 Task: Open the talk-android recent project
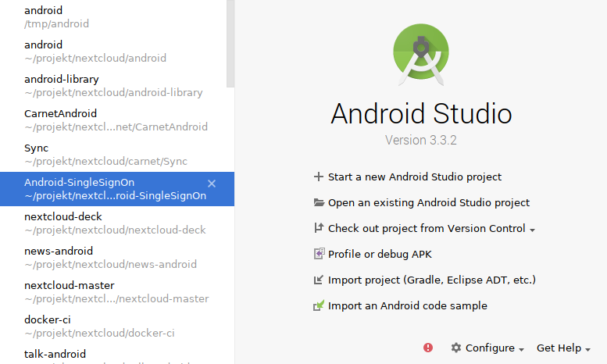(117, 355)
